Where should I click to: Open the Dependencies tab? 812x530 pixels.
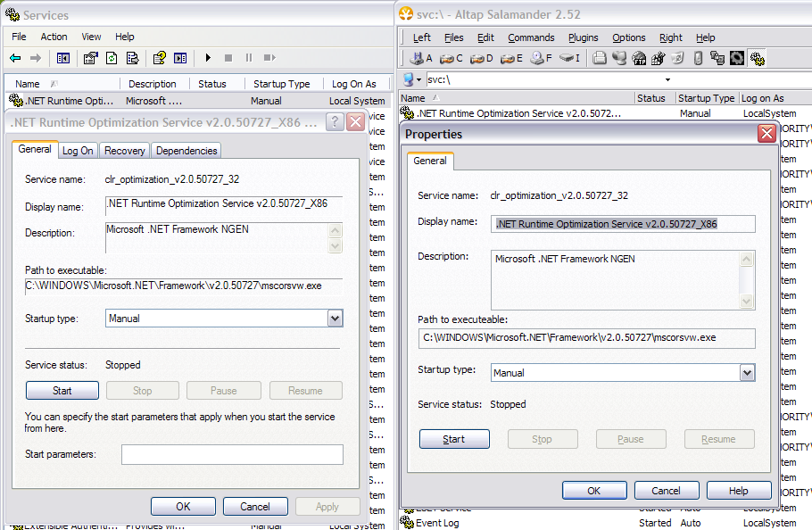(x=186, y=151)
